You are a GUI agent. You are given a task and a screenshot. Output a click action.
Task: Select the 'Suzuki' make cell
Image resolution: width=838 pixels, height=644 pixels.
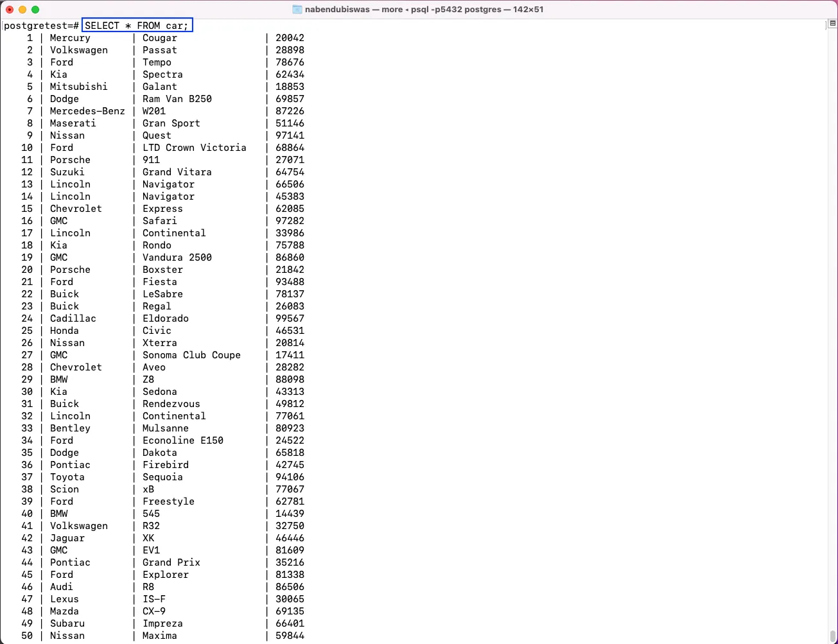pyautogui.click(x=67, y=172)
